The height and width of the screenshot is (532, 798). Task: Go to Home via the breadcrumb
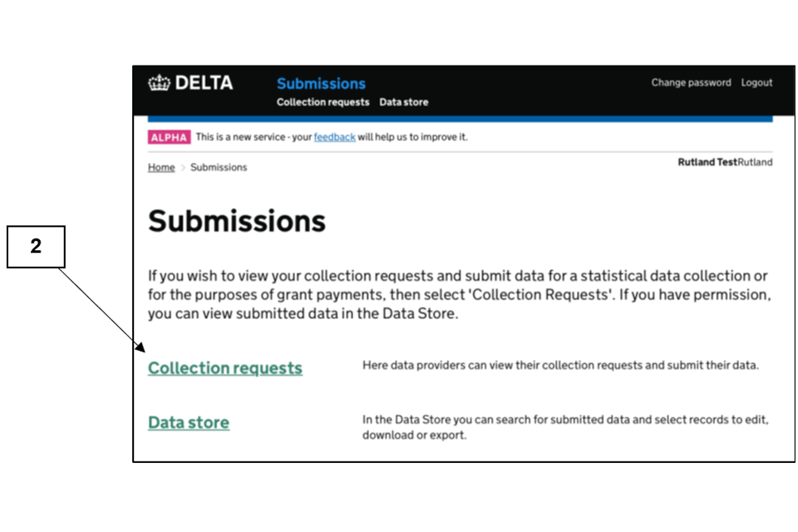161,167
